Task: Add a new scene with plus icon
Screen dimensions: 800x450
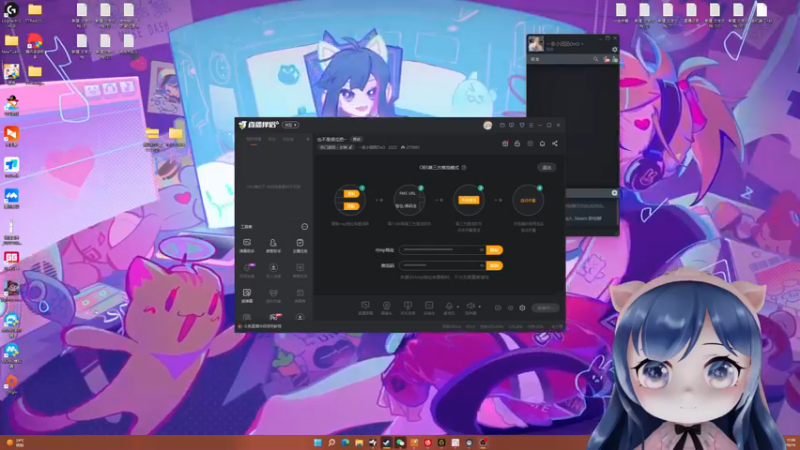Action: pyautogui.click(x=308, y=139)
